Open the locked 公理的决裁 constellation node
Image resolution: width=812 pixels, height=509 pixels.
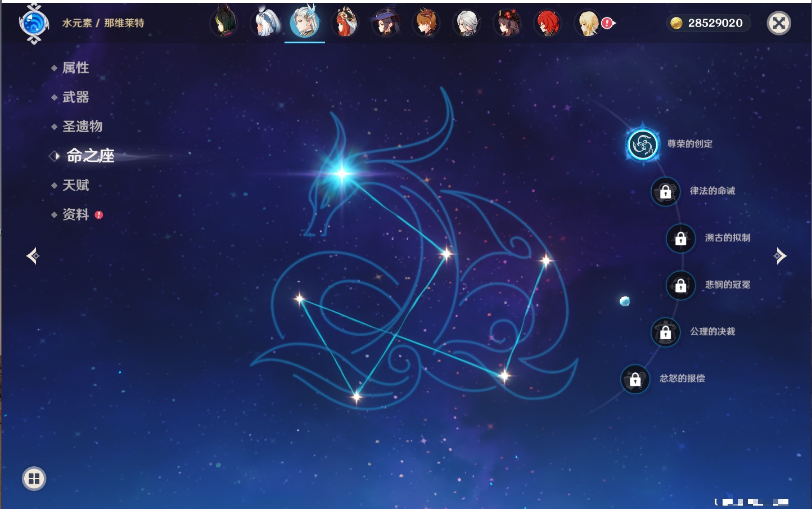point(665,332)
